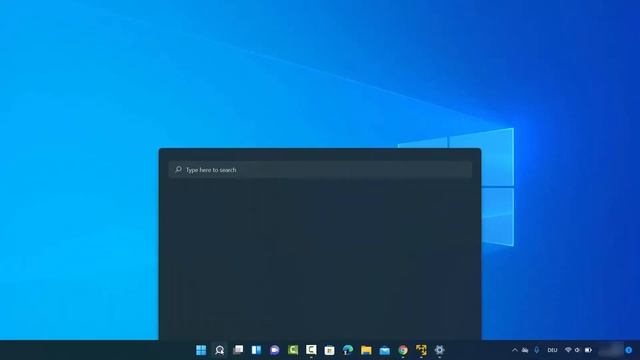
Task: Expand the hidden tray icons chevron
Action: [515, 350]
